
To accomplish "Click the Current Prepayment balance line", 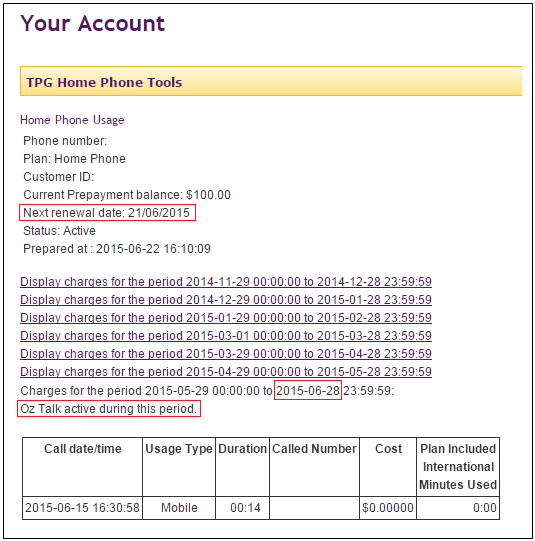I will (x=127, y=195).
